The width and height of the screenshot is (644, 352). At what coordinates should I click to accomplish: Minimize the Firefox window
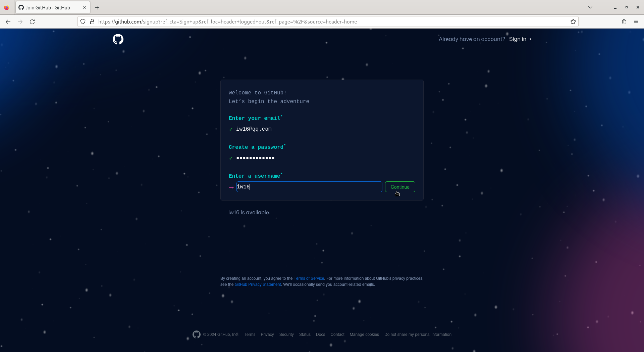pos(615,7)
